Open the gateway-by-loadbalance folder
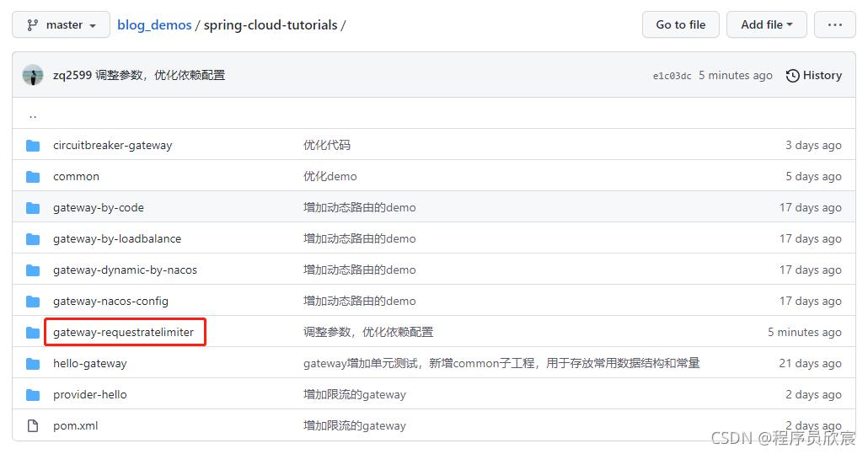The width and height of the screenshot is (868, 454). pos(117,238)
